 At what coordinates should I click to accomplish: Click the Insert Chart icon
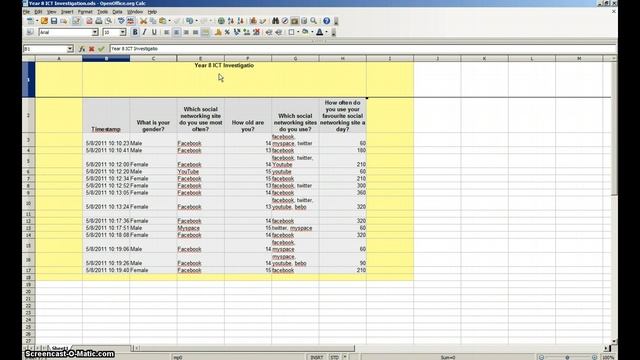pos(253,21)
